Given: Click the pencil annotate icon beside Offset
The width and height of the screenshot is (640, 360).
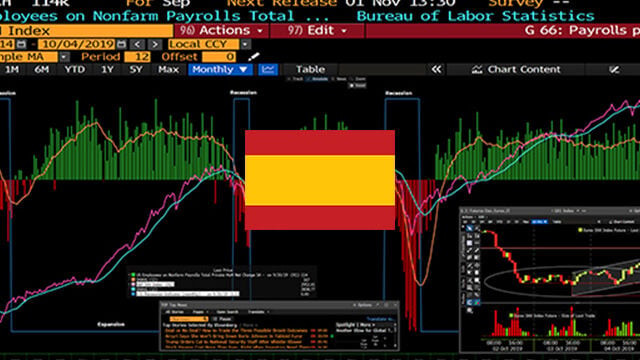Looking at the screenshot, I should 253,57.
